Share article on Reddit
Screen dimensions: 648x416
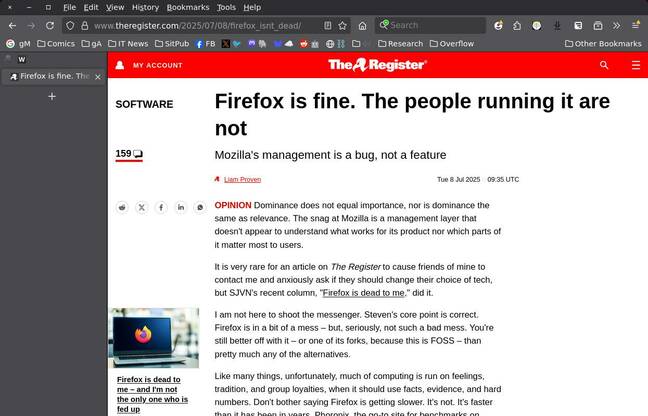pos(122,207)
